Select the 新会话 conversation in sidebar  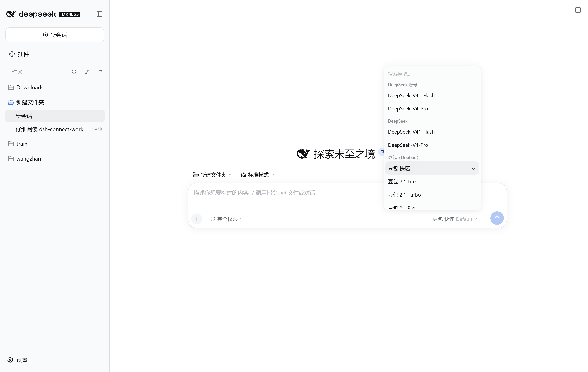(x=55, y=116)
